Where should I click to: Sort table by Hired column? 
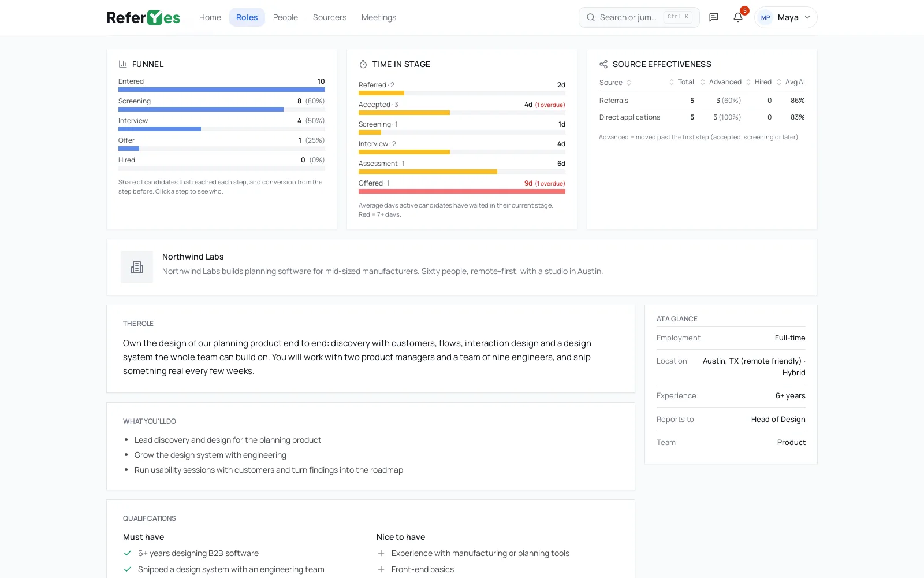coord(759,82)
